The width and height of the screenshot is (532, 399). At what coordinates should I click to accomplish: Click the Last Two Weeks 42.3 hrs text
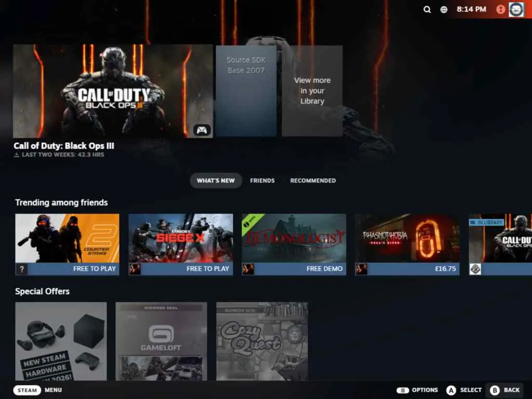click(x=63, y=155)
